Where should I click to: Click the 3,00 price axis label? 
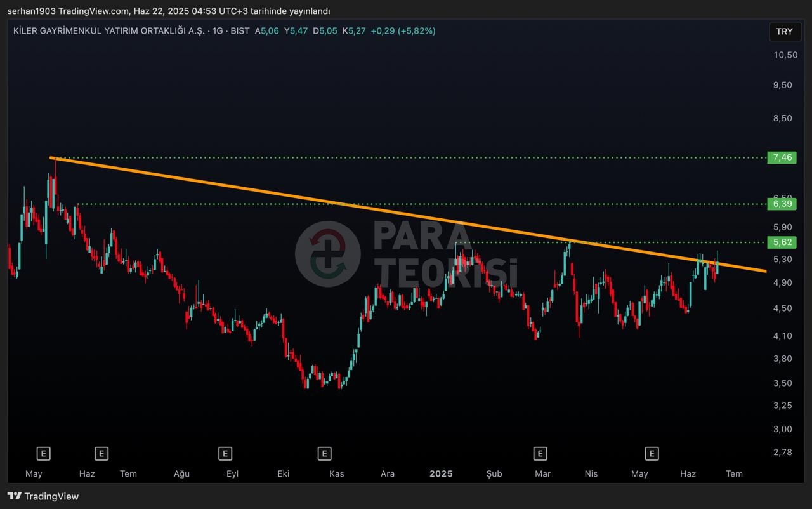(x=783, y=429)
